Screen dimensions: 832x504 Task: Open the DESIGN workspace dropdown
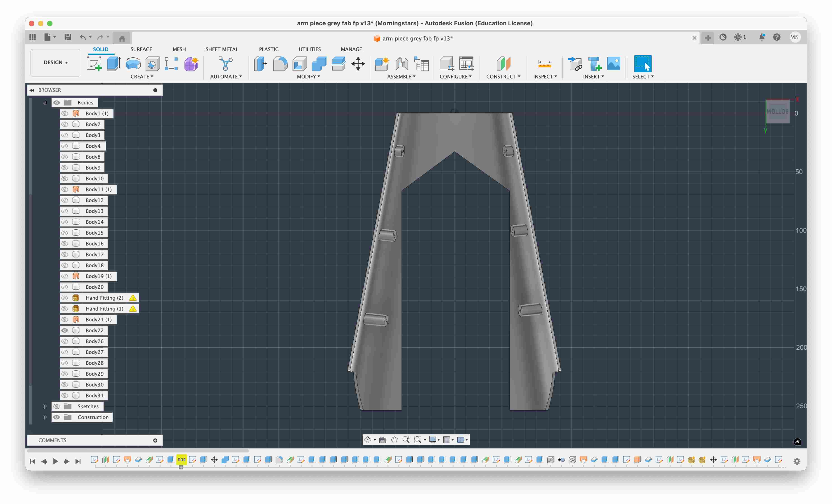point(55,62)
